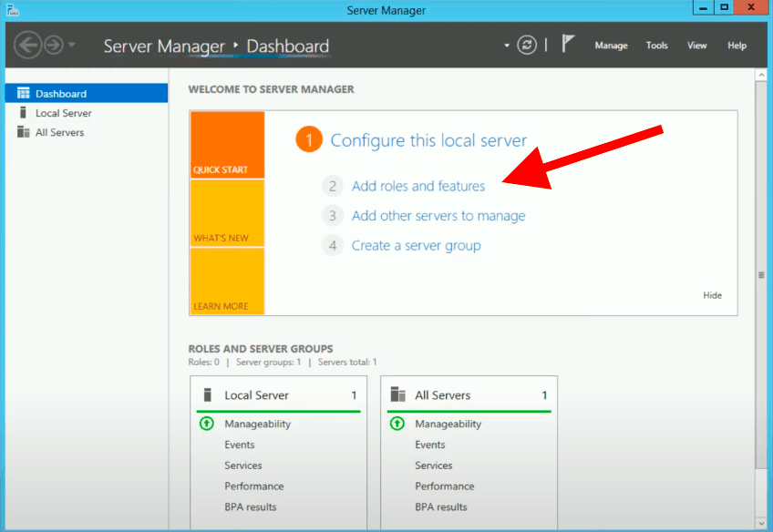Open Events in Local Server tile
Screen dimensions: 773x532
pos(240,445)
